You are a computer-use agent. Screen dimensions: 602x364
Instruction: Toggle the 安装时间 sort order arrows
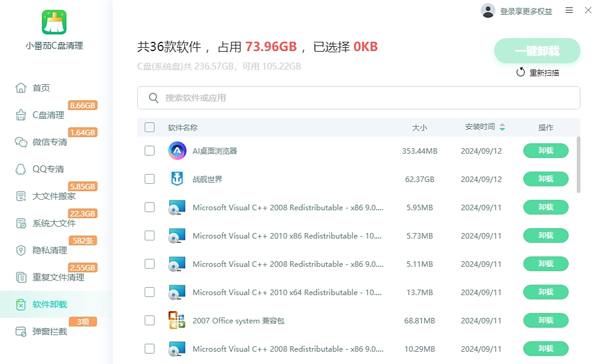pos(503,127)
